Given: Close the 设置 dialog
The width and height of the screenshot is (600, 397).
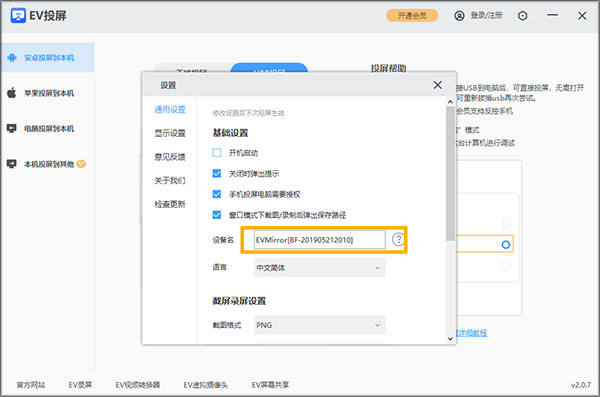Looking at the screenshot, I should tap(437, 85).
